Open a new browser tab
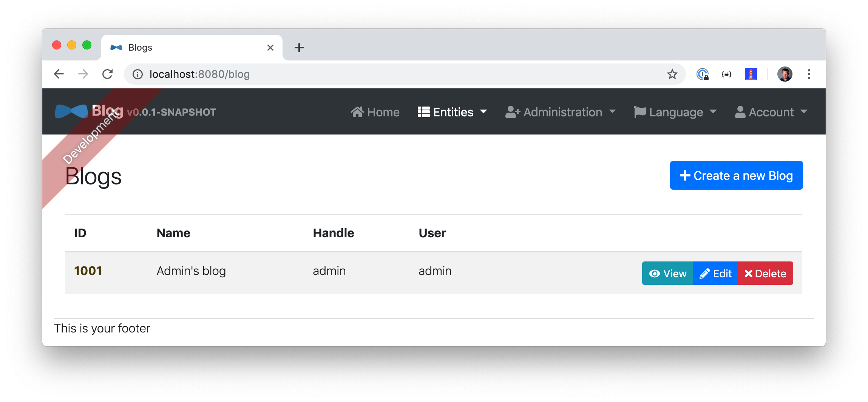The width and height of the screenshot is (868, 402). click(299, 48)
